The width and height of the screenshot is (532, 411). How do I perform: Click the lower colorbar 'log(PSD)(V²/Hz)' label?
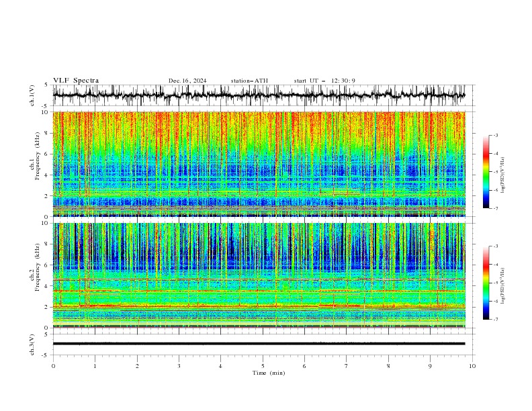(503, 285)
